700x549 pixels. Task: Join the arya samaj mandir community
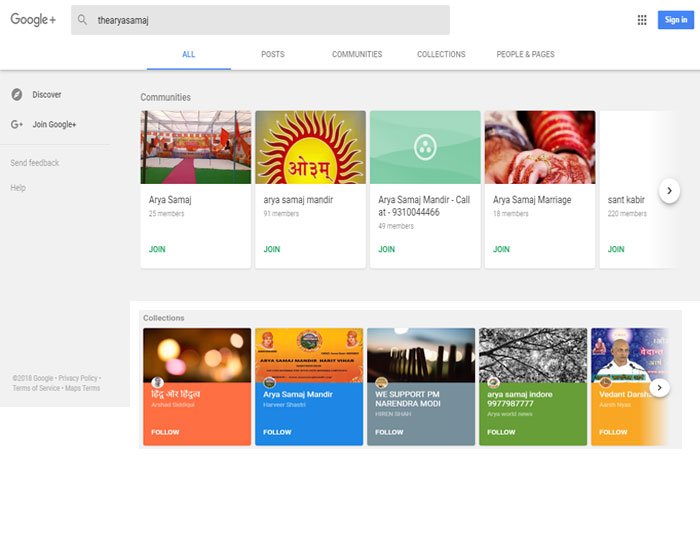pyautogui.click(x=272, y=249)
